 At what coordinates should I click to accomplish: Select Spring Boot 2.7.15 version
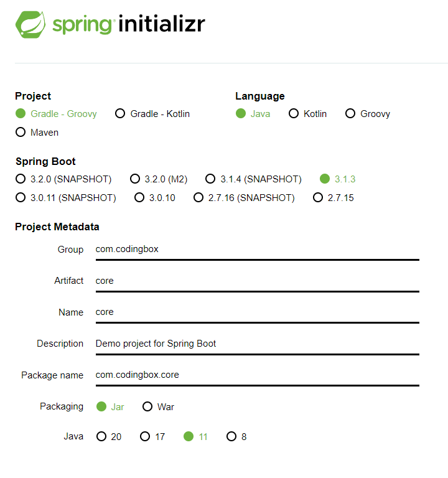334,197
